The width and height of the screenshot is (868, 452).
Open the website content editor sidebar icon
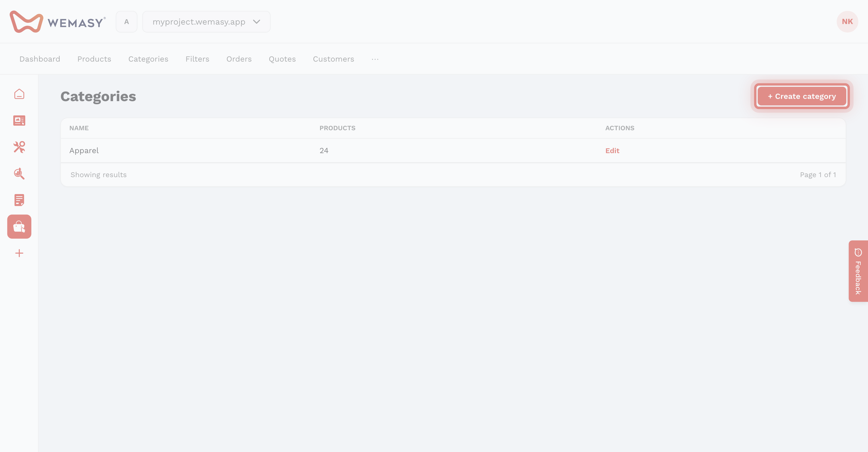pyautogui.click(x=19, y=121)
